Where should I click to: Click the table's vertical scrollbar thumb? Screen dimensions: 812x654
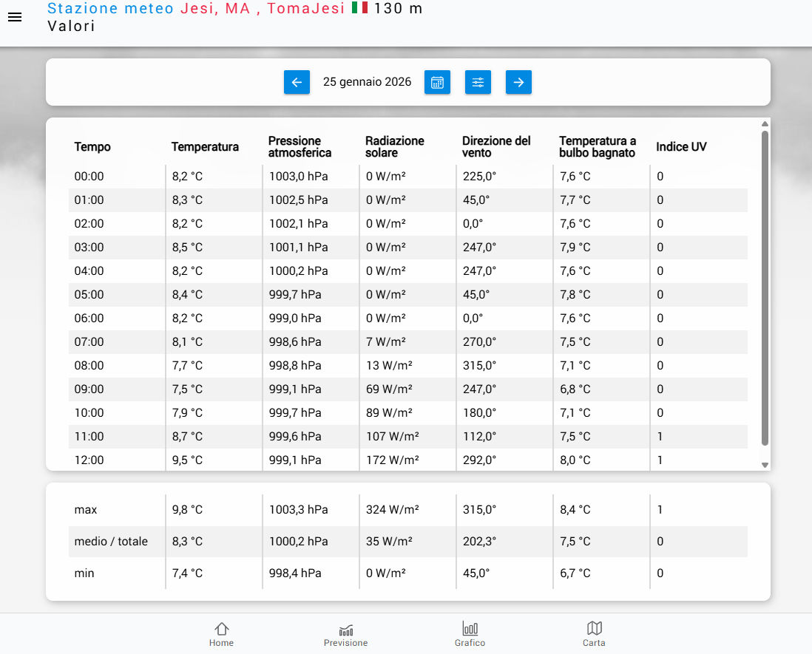click(765, 288)
